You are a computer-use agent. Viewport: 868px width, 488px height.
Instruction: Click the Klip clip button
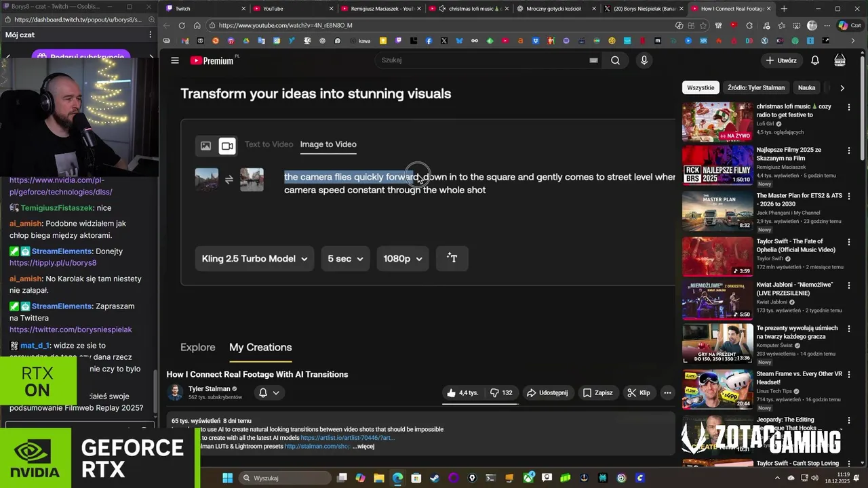(639, 392)
